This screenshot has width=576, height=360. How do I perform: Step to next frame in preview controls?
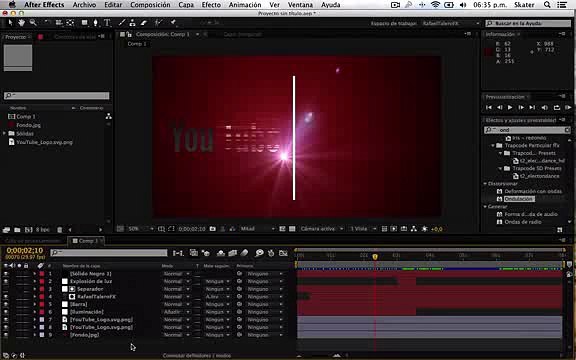(x=521, y=108)
